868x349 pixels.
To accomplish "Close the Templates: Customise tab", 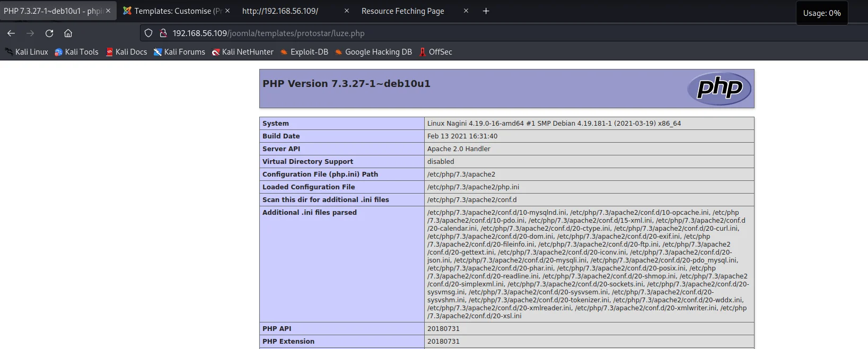I will [x=227, y=11].
